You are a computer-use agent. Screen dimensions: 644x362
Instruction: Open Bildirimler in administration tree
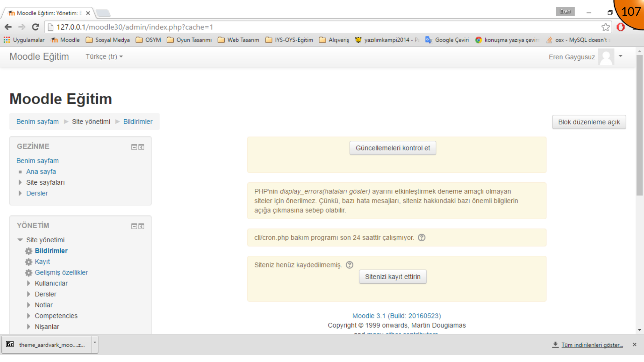coord(51,251)
